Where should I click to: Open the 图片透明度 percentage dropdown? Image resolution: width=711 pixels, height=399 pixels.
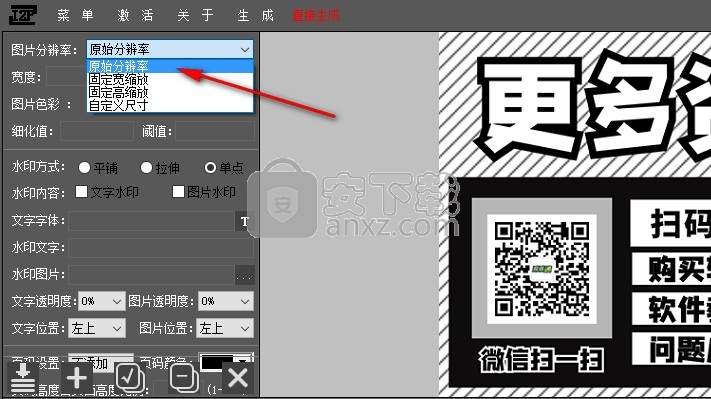click(225, 302)
